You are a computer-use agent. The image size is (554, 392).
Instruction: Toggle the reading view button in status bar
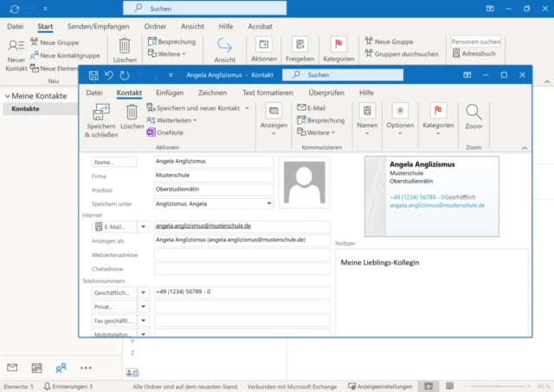[x=448, y=386]
